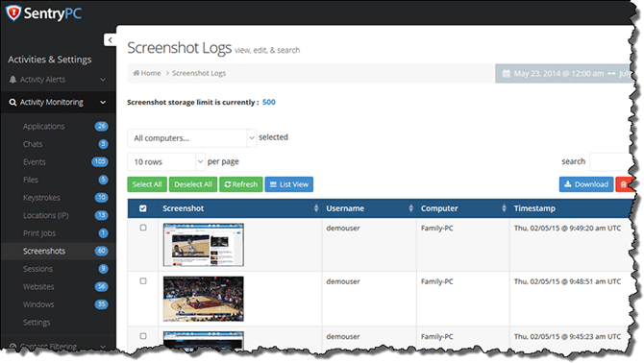The image size is (644, 363).
Task: Check the row for 9:49:20 am screenshot
Action: [x=143, y=228]
